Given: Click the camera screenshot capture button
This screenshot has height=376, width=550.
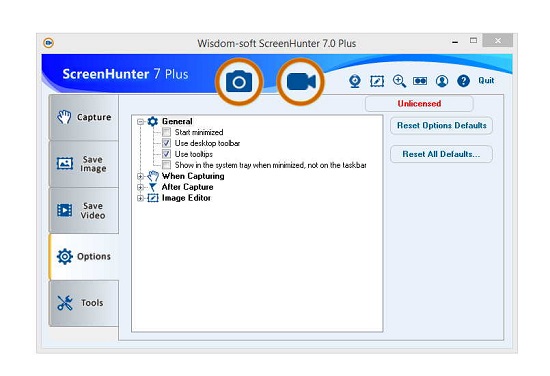Looking at the screenshot, I should (x=239, y=82).
